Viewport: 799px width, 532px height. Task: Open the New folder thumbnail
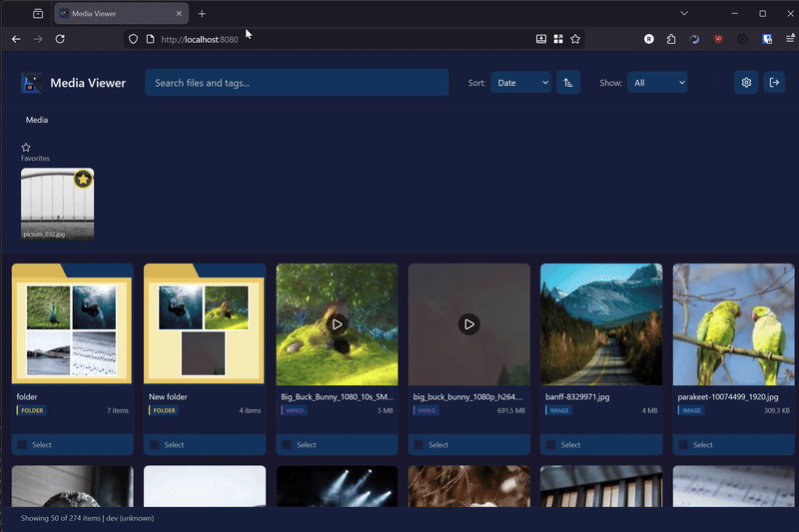pos(204,323)
